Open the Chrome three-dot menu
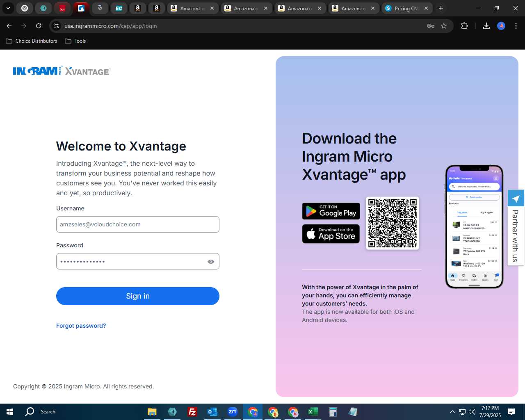 (x=516, y=26)
